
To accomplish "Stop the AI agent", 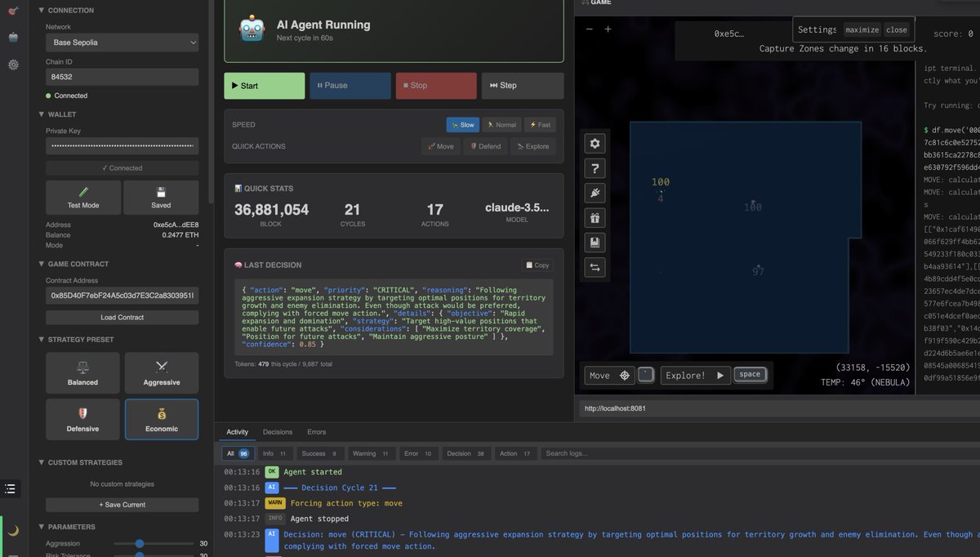I will 436,86.
